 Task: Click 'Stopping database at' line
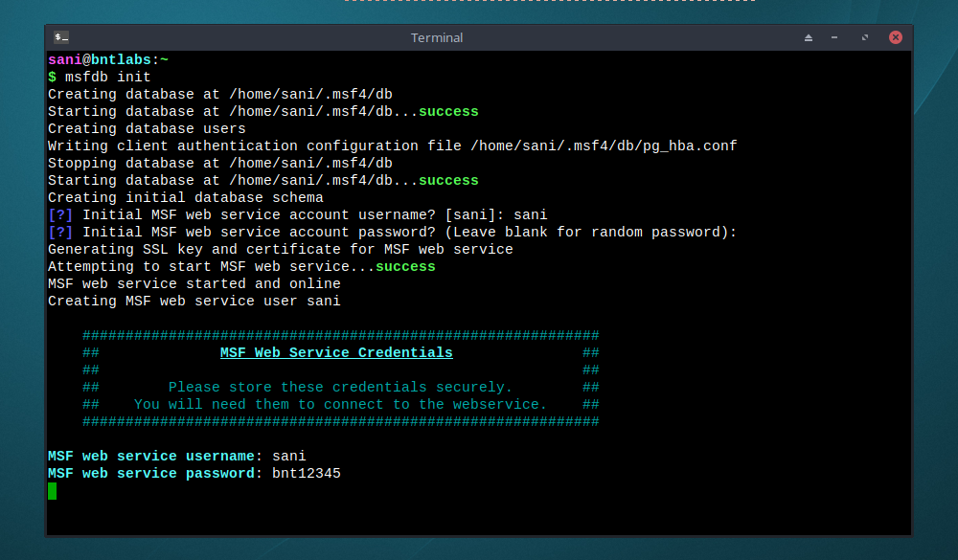220,164
